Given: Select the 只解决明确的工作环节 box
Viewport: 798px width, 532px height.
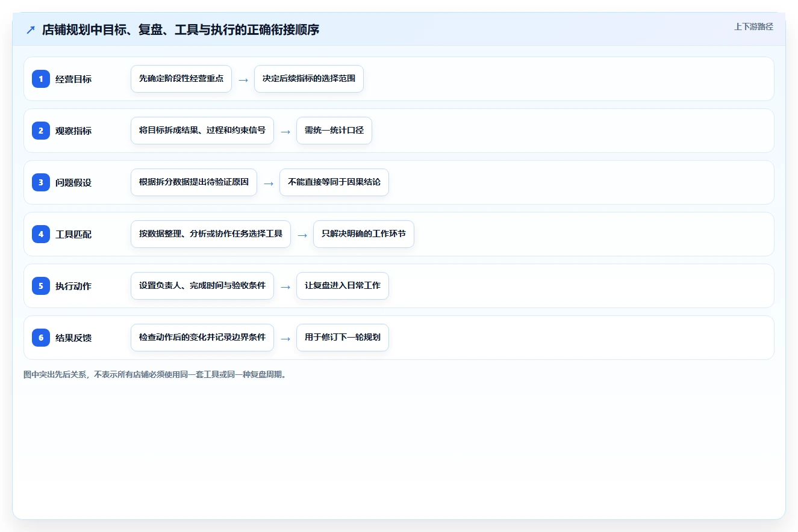Looking at the screenshot, I should tap(364, 234).
